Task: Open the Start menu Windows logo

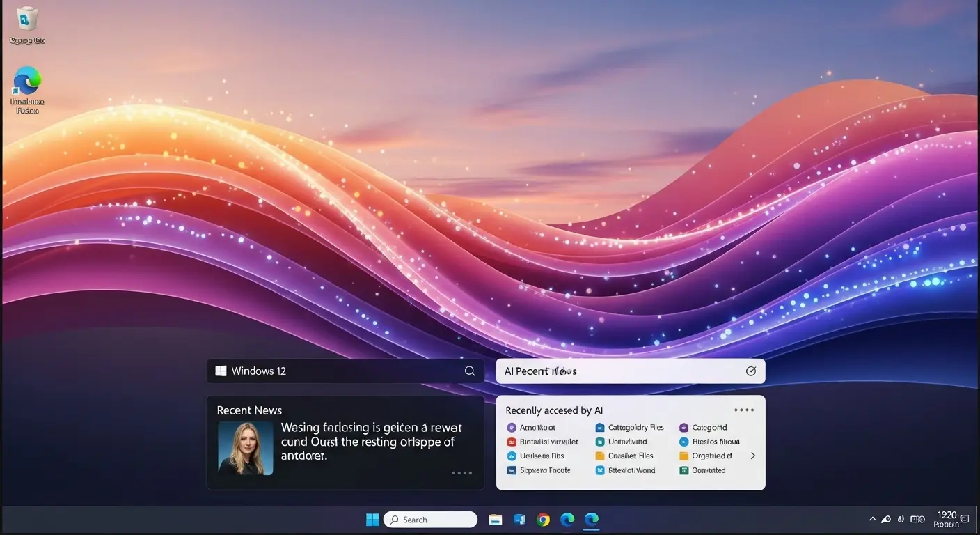Action: pos(372,520)
